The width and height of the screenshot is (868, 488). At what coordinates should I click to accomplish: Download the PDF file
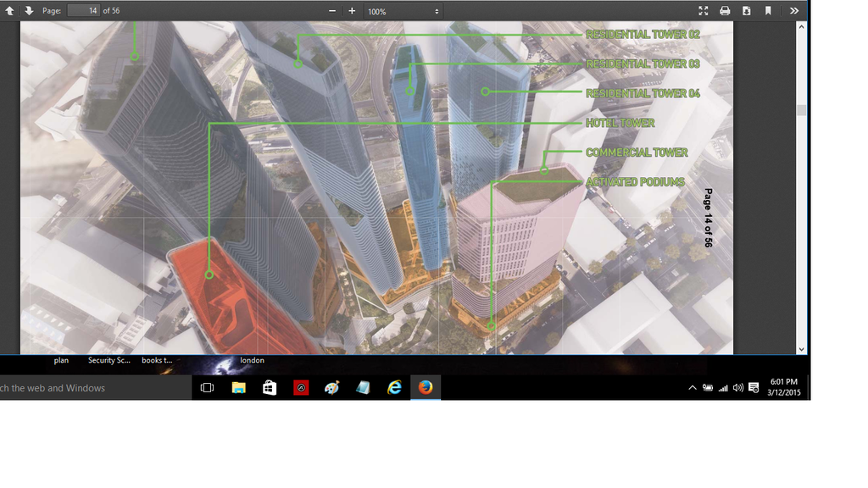(x=747, y=11)
